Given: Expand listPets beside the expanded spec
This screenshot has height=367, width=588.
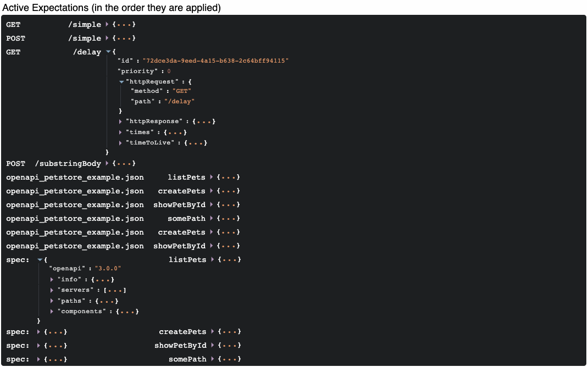Looking at the screenshot, I should point(212,260).
